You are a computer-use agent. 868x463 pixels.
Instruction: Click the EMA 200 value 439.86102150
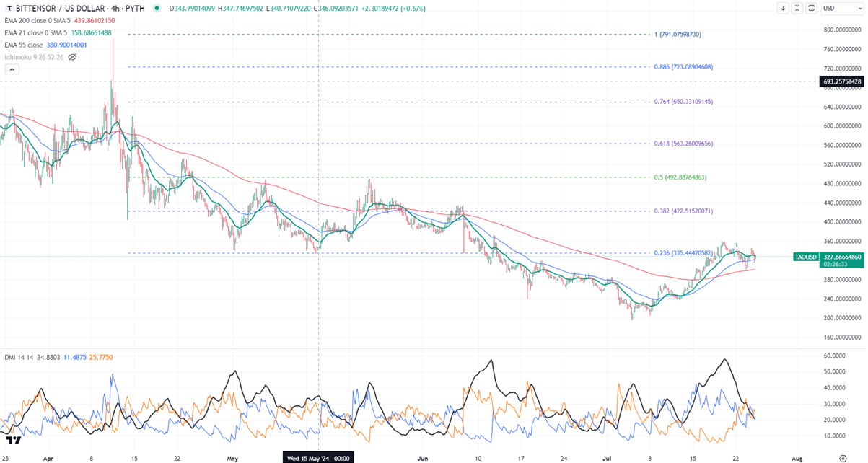click(x=95, y=21)
